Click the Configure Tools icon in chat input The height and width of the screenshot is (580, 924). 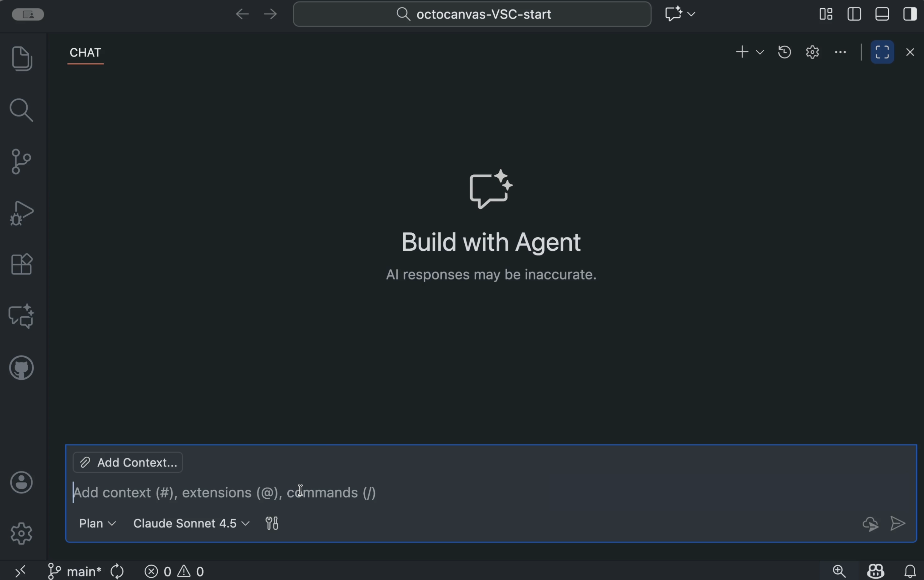coord(272,523)
